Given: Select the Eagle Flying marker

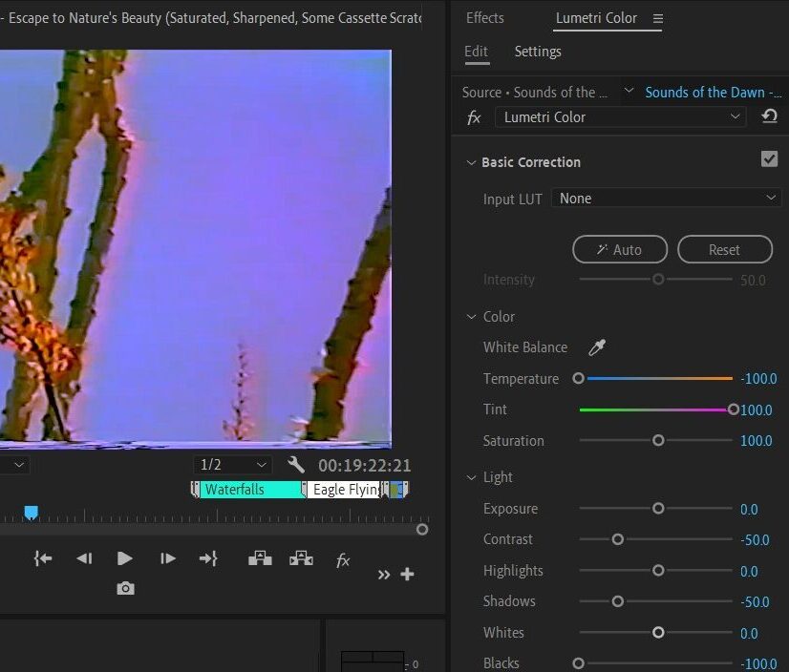Looking at the screenshot, I should (344, 490).
